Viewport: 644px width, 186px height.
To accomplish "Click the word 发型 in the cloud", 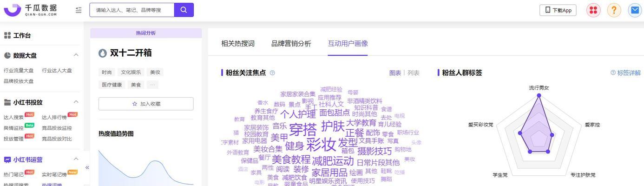I will click(348, 142).
